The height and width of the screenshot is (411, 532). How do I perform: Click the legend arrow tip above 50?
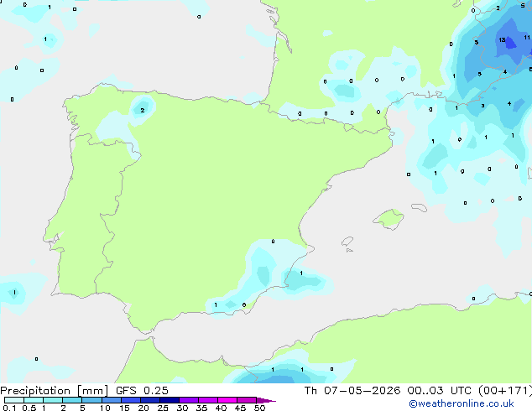(x=266, y=400)
